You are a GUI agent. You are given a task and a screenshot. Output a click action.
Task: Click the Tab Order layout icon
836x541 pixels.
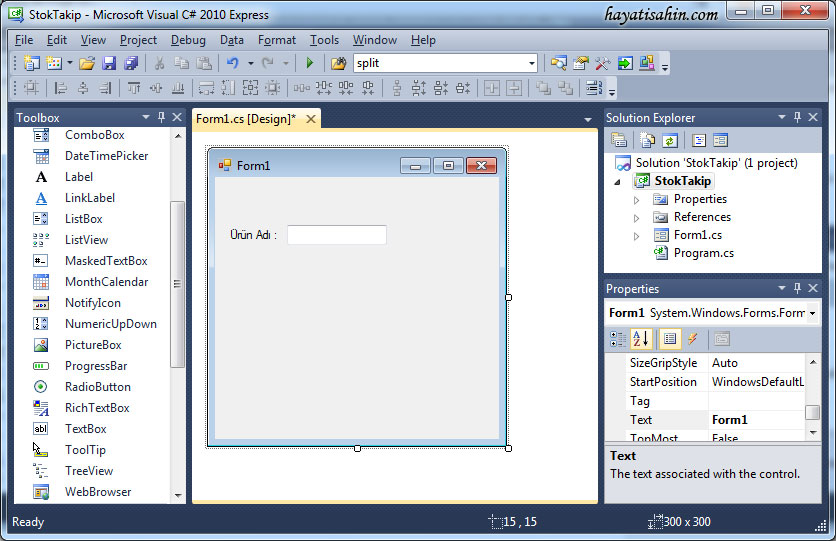click(594, 88)
